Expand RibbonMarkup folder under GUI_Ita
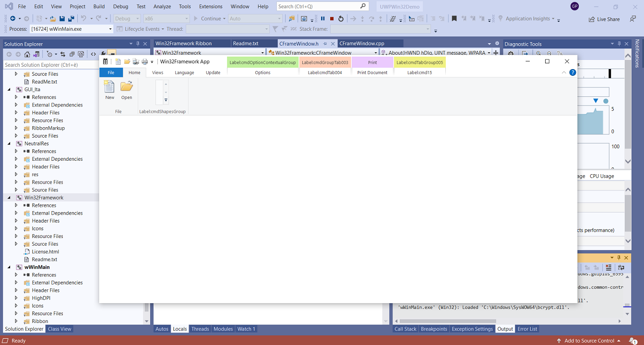The image size is (644, 345). (x=16, y=128)
